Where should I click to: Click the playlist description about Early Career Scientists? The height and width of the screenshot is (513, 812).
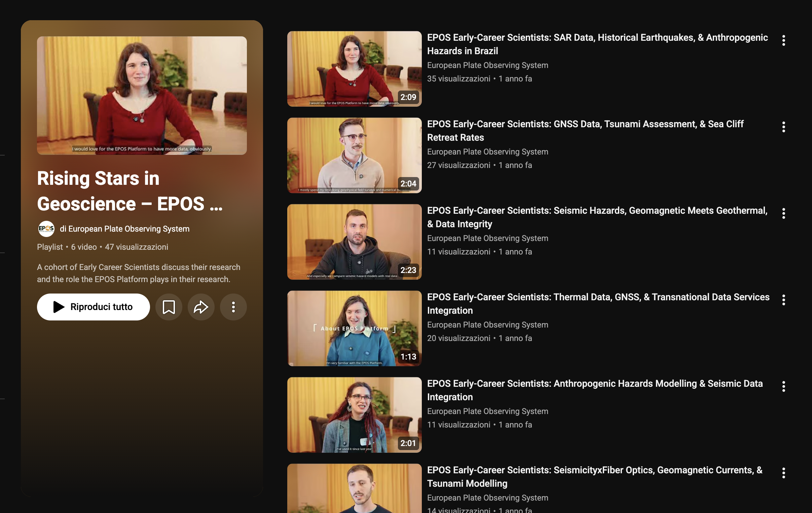[x=139, y=273]
